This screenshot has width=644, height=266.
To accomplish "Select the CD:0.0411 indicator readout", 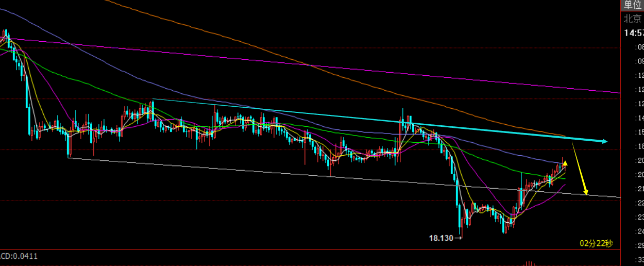I will point(19,256).
